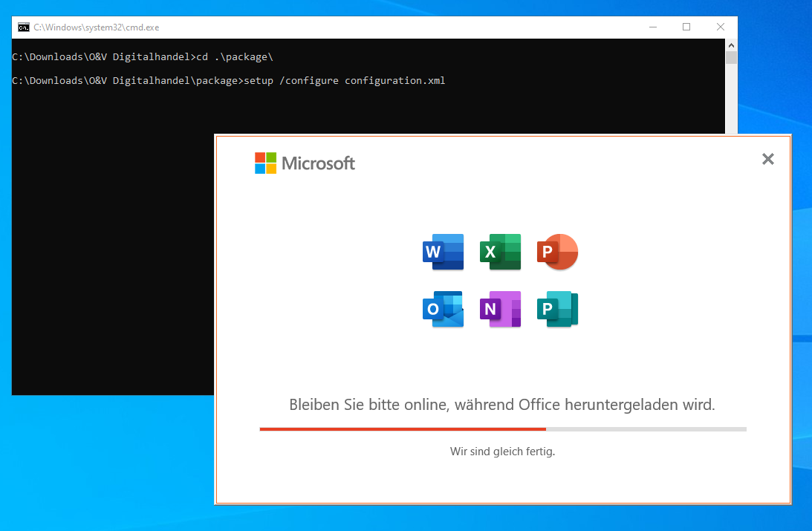The height and width of the screenshot is (531, 812).
Task: Click the Word icon in the installer
Action: (443, 252)
